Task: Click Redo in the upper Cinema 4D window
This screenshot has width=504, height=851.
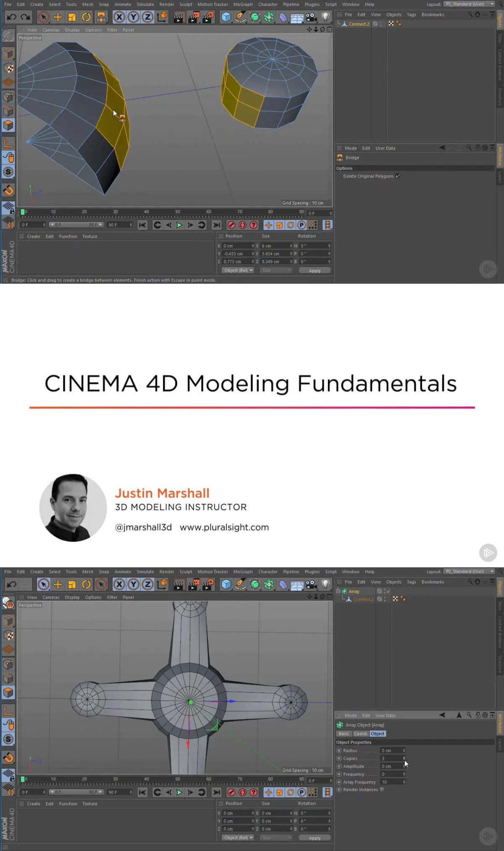Action: click(x=25, y=17)
